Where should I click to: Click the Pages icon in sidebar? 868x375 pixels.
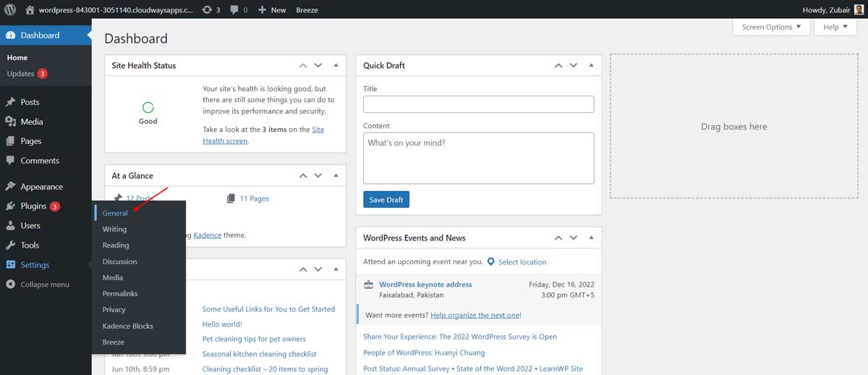click(x=10, y=141)
